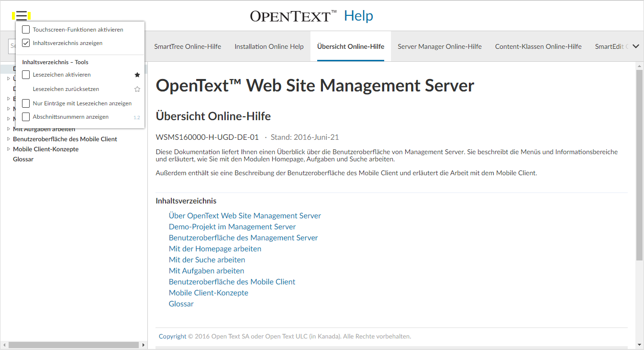Image resolution: width=644 pixels, height=350 pixels.
Task: Enable Touchscreen-Funktionen aktivieren checkbox
Action: tap(26, 30)
